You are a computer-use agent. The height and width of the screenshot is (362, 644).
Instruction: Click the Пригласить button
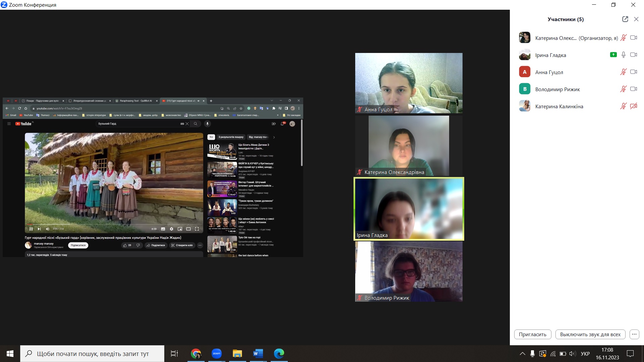click(x=532, y=334)
